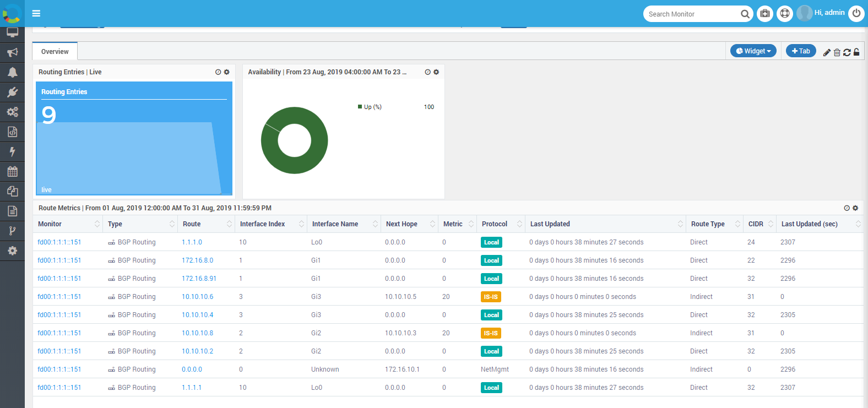This screenshot has width=868, height=408.
Task: Open the lightning bolt icon in the sidebar
Action: [12, 151]
